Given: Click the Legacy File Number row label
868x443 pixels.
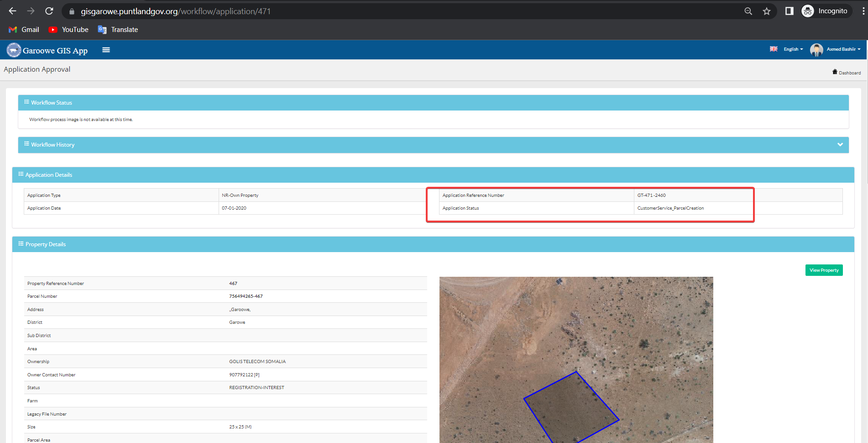Looking at the screenshot, I should [47, 414].
